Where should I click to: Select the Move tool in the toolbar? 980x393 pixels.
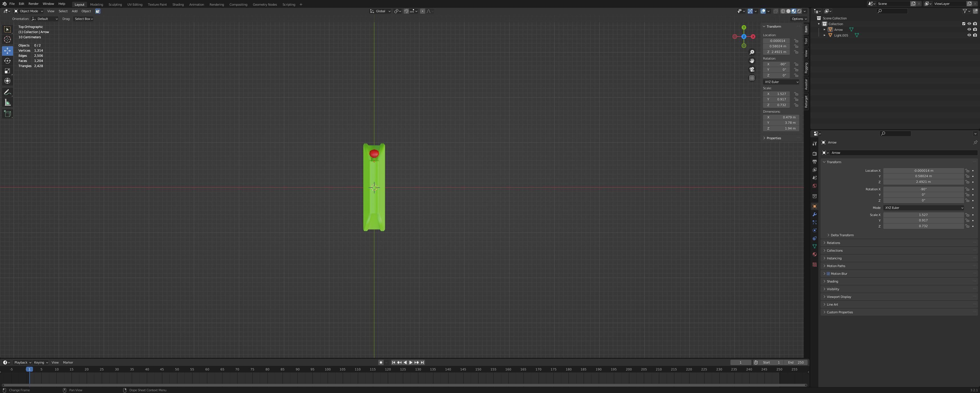pyautogui.click(x=7, y=50)
